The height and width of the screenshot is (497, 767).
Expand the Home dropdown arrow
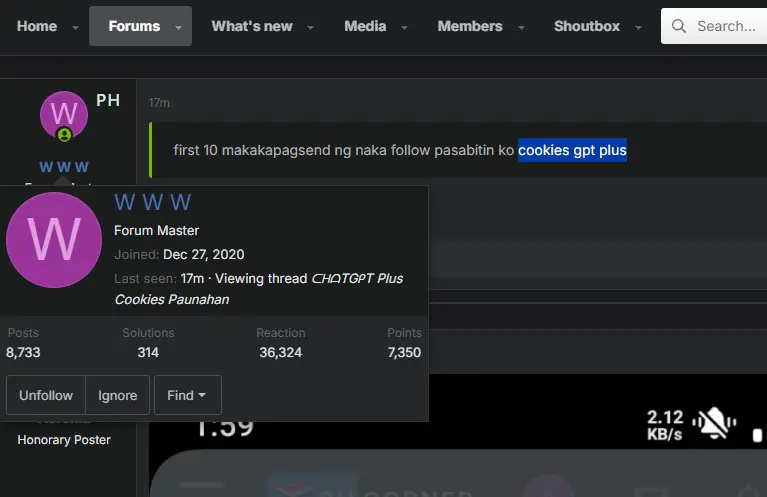click(x=75, y=27)
